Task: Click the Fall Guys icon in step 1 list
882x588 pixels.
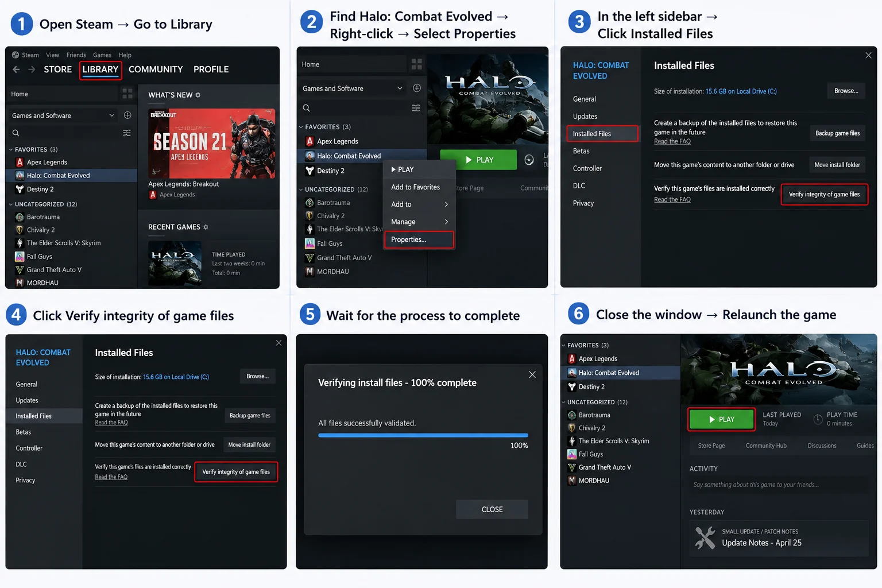Action: [x=20, y=257]
